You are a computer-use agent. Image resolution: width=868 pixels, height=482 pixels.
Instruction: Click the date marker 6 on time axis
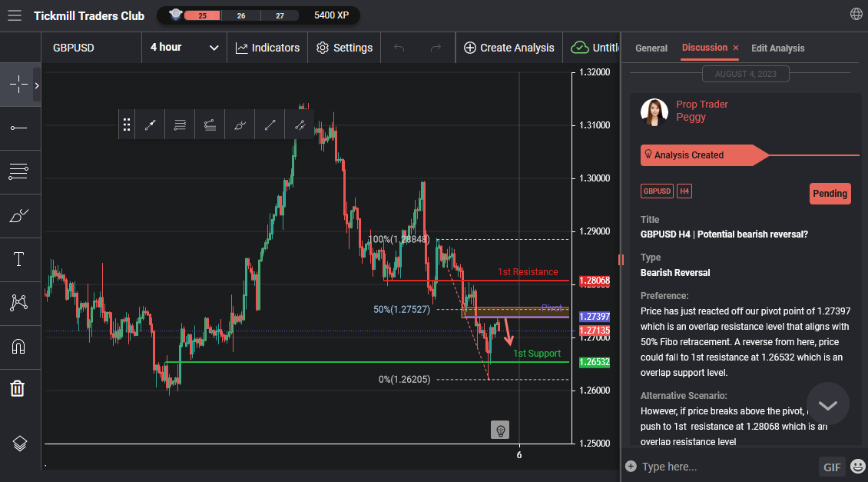pyautogui.click(x=518, y=455)
